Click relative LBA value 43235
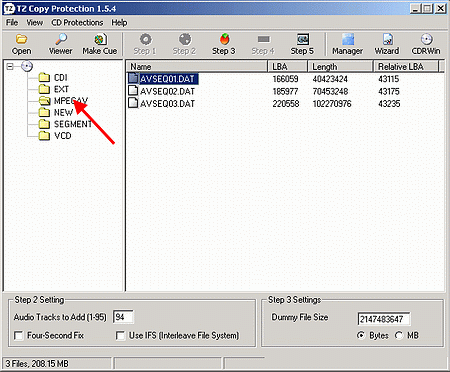The height and width of the screenshot is (372, 450). (x=389, y=104)
